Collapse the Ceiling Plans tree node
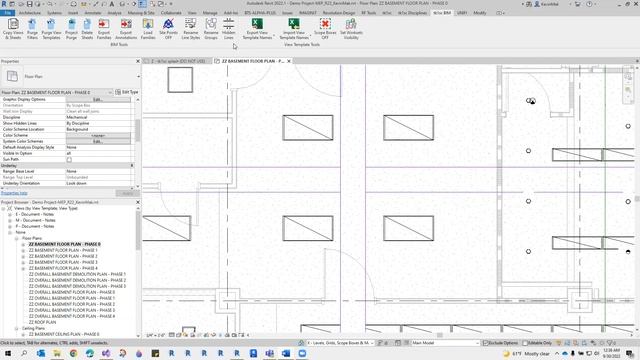The image size is (640, 360). pos(17,328)
